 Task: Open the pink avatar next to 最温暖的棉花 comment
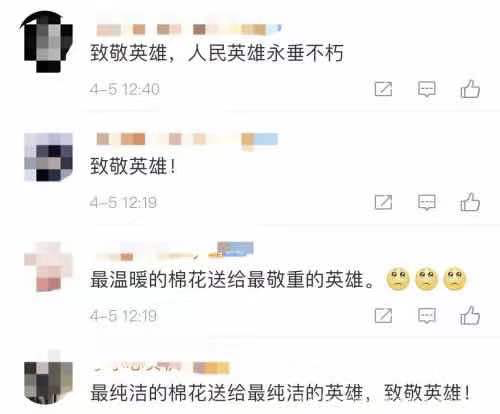(x=48, y=267)
